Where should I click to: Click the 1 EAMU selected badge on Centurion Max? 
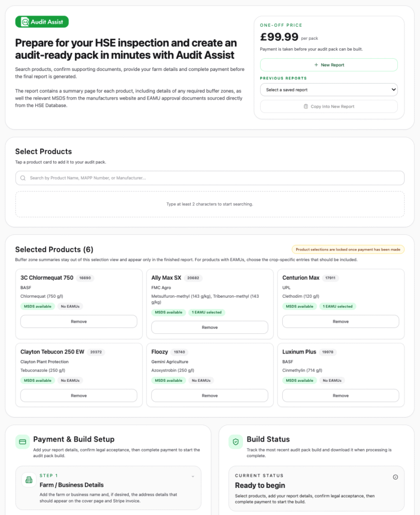338,306
